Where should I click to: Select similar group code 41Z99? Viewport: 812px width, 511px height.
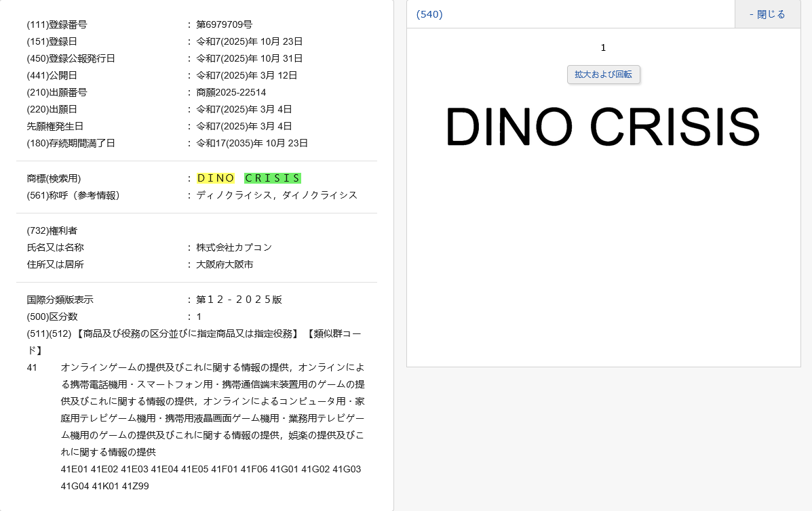point(135,487)
